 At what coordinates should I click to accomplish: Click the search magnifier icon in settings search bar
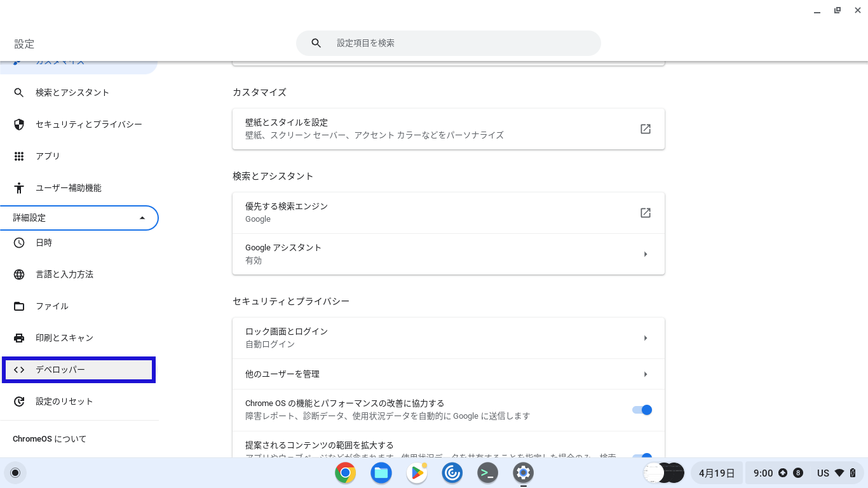316,43
